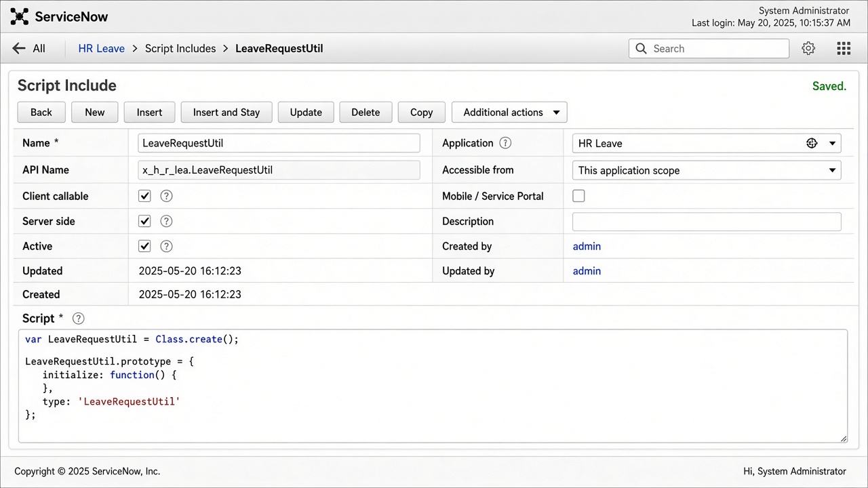Open the All navigation menu
This screenshot has height=488, width=868.
click(x=39, y=49)
